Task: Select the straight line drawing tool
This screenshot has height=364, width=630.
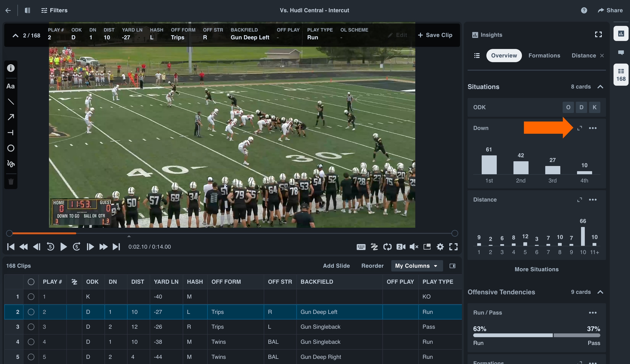Action: (x=11, y=101)
